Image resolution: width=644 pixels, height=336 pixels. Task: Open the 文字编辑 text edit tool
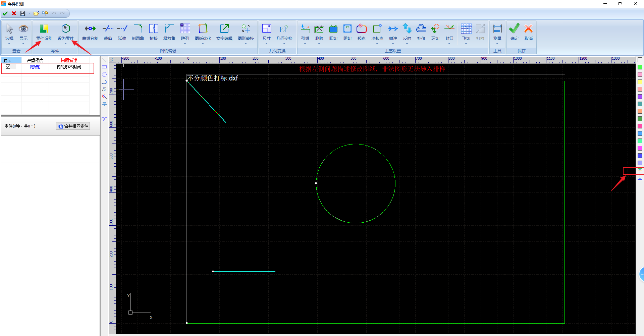pos(224,32)
